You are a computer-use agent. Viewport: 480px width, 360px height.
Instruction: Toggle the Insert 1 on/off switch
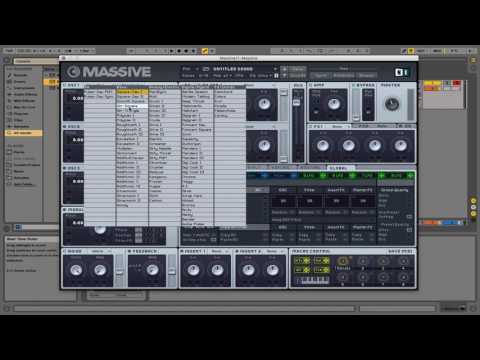[x=182, y=251]
